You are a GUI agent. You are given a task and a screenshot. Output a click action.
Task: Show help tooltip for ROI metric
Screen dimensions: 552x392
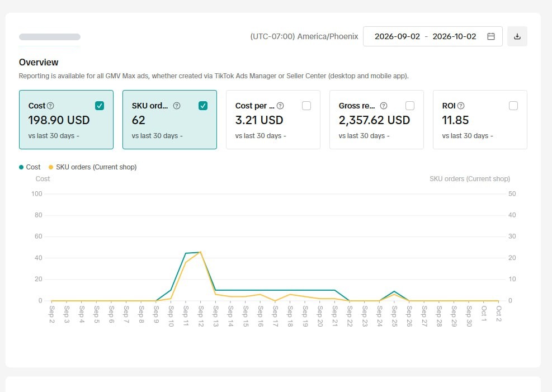[x=461, y=106]
